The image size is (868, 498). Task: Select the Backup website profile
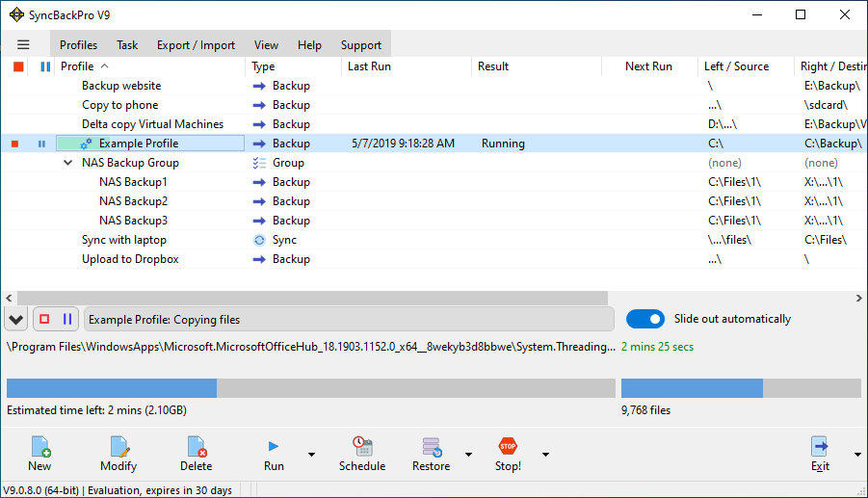coord(121,86)
